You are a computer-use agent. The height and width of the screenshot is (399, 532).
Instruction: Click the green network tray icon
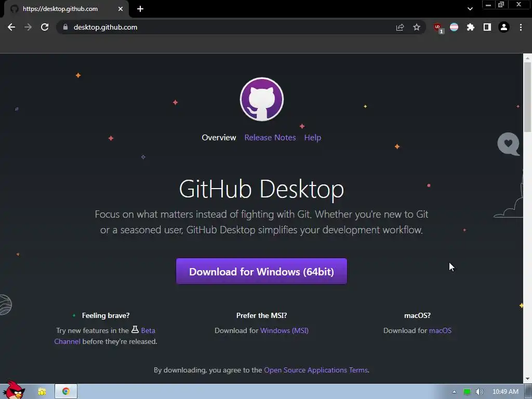pyautogui.click(x=467, y=392)
